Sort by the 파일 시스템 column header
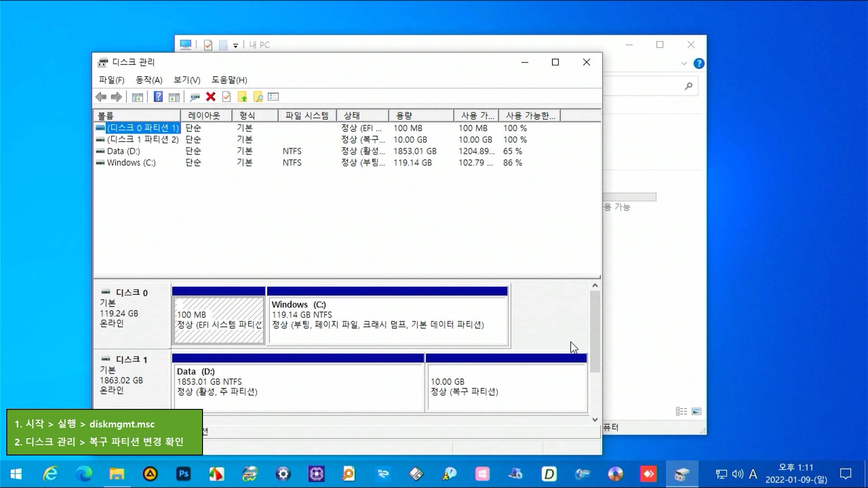 click(x=307, y=116)
